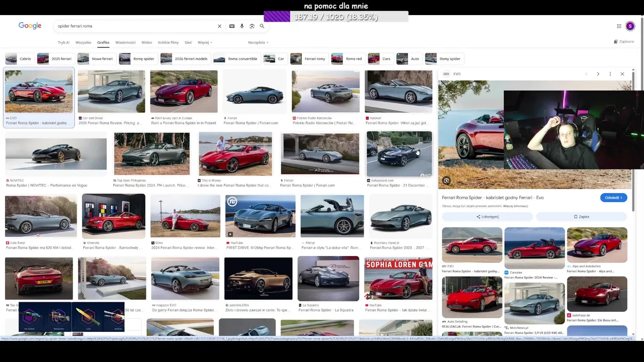Open Więcej informacji link

[516, 206]
